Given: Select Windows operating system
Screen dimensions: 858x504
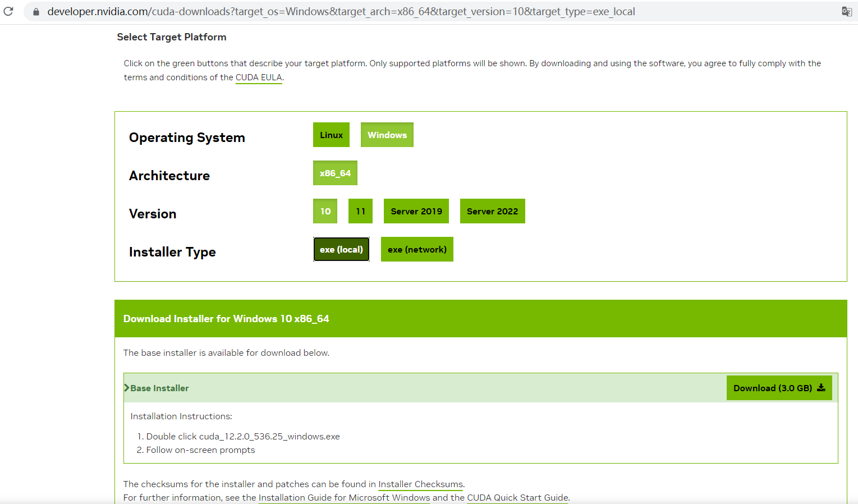Looking at the screenshot, I should click(x=387, y=135).
